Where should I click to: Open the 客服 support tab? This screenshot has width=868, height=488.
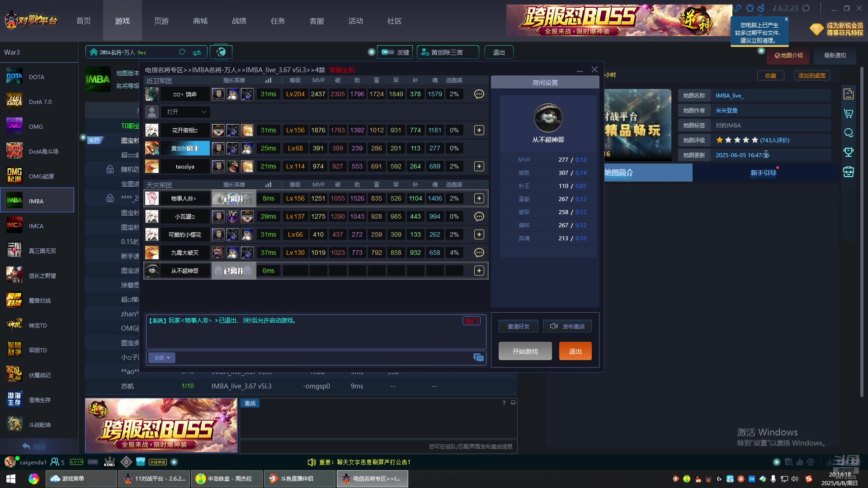pyautogui.click(x=317, y=21)
